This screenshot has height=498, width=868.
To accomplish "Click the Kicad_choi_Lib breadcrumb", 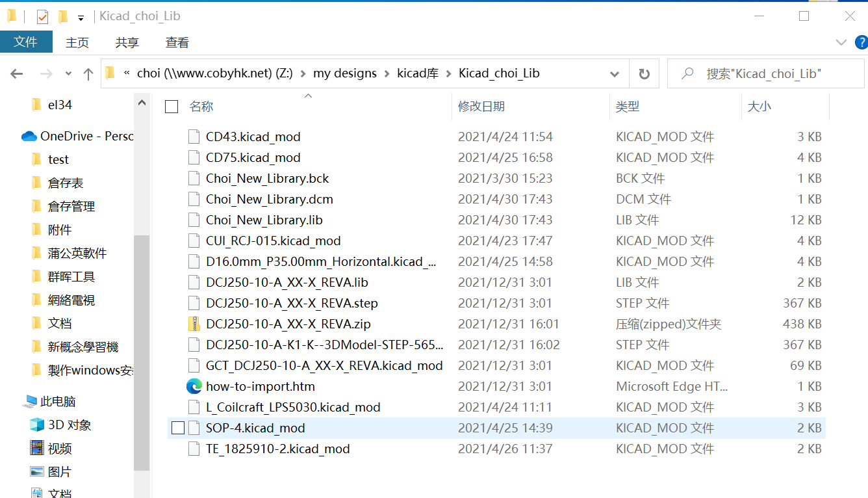I will pyautogui.click(x=499, y=73).
